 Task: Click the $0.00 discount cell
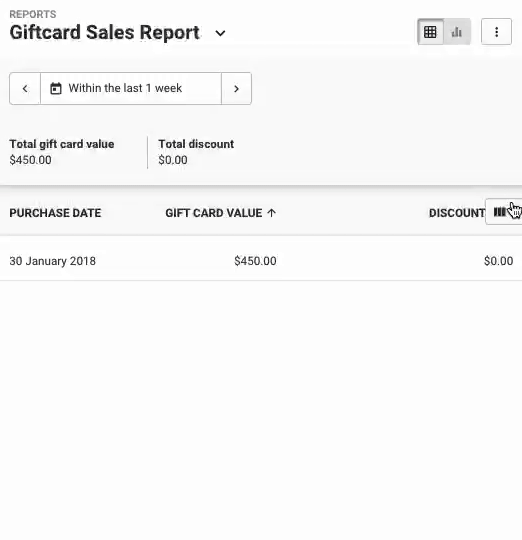click(498, 261)
